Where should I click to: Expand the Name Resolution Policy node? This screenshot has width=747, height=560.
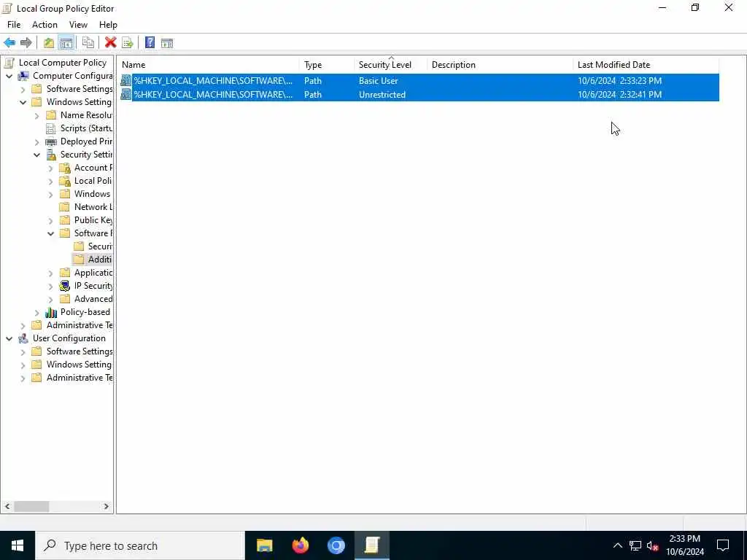pos(36,115)
